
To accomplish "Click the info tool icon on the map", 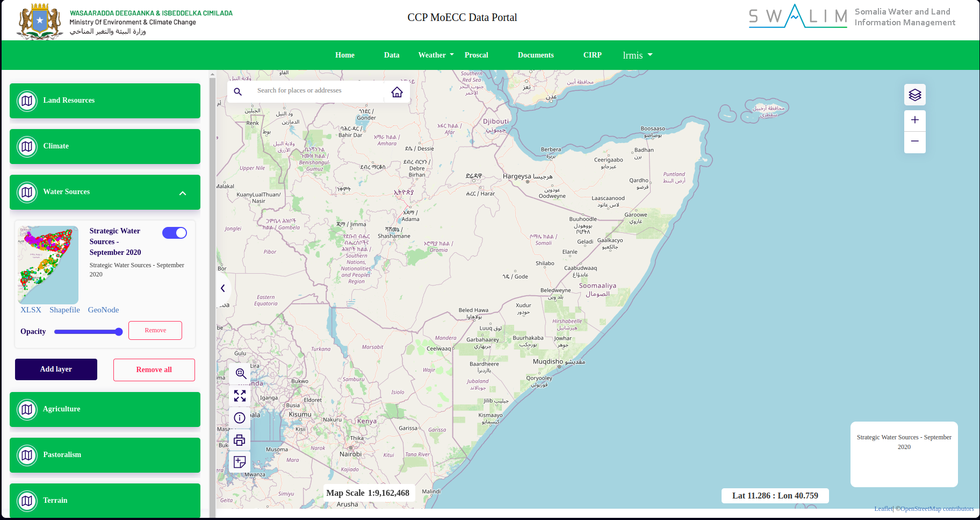I will click(x=240, y=418).
